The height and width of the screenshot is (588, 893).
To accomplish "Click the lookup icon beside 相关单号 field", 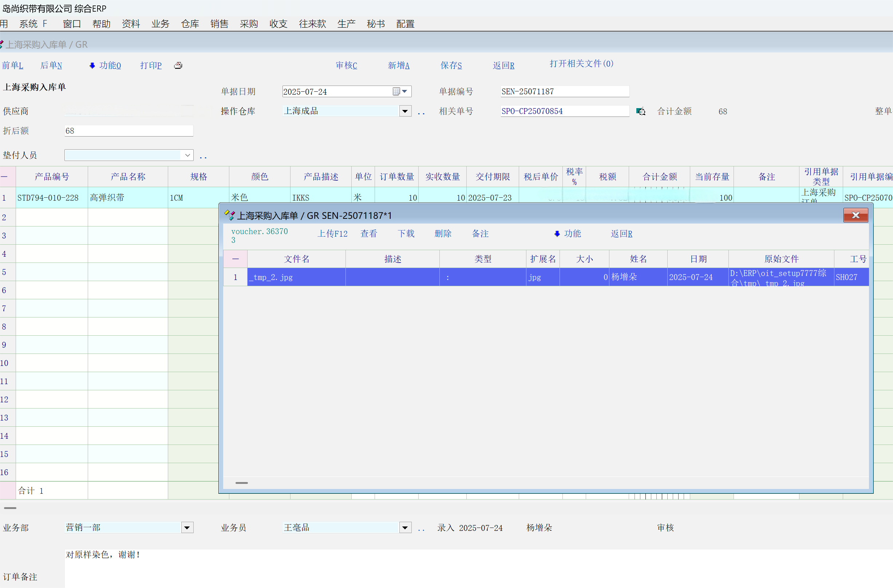I will [x=640, y=111].
